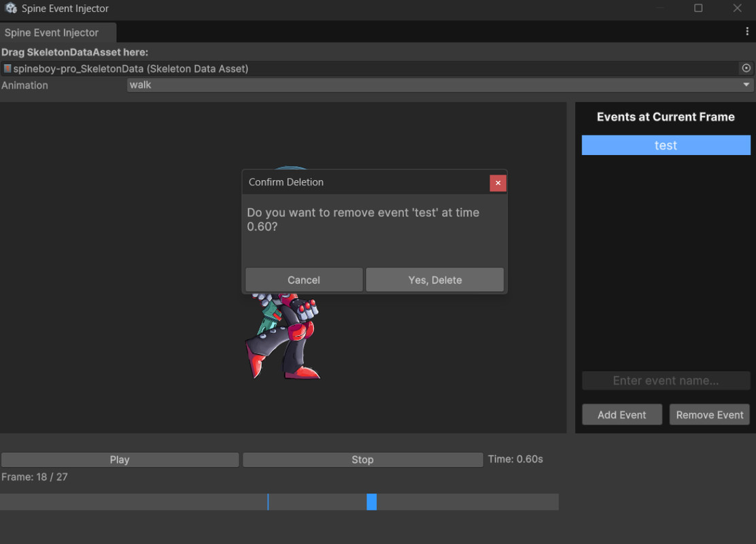Focus the Enter event name field

click(x=666, y=381)
